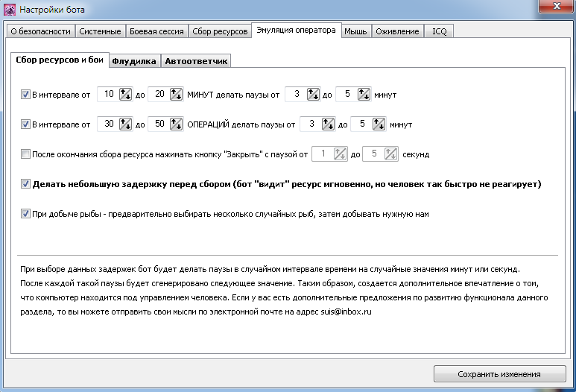Click the МИНУТ interval end field 20
The height and width of the screenshot is (392, 576).
coord(159,95)
